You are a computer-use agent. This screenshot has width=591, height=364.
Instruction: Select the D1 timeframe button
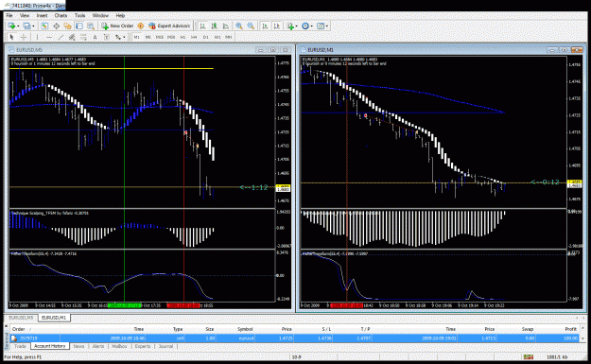click(x=206, y=37)
